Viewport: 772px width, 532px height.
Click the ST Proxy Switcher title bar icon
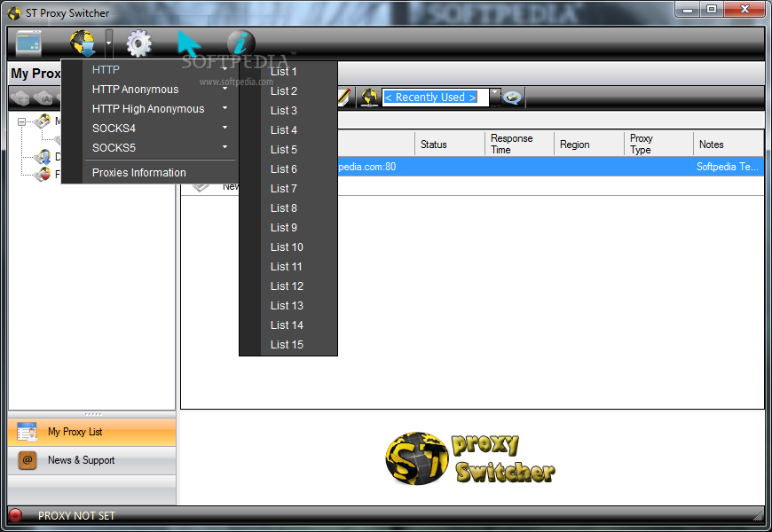click(x=14, y=12)
